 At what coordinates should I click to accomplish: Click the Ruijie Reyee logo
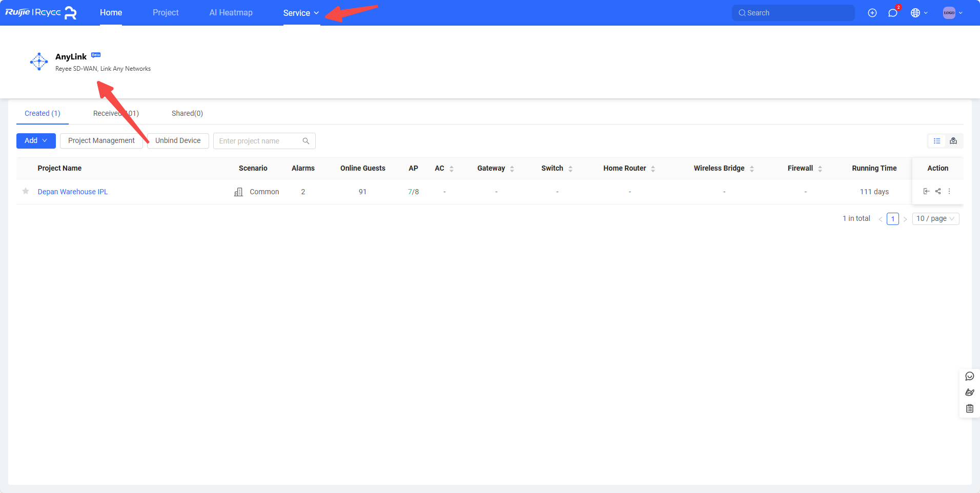click(x=41, y=13)
